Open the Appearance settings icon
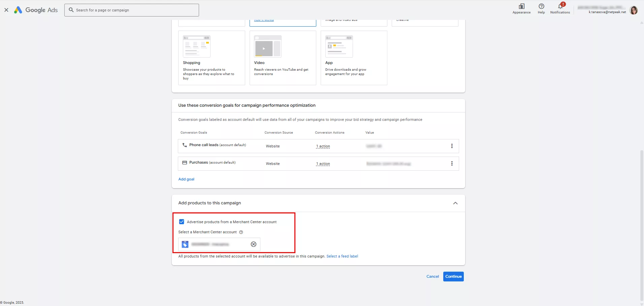 pyautogui.click(x=521, y=7)
